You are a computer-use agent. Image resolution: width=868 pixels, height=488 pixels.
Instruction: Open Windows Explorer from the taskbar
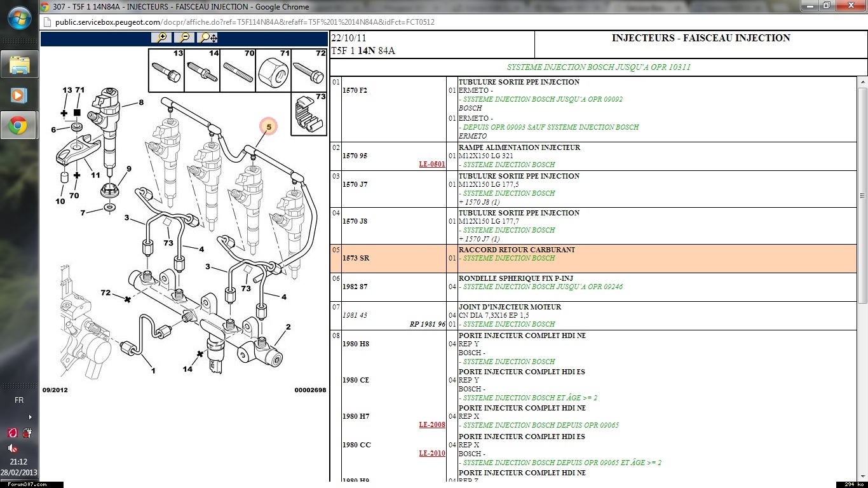point(19,64)
